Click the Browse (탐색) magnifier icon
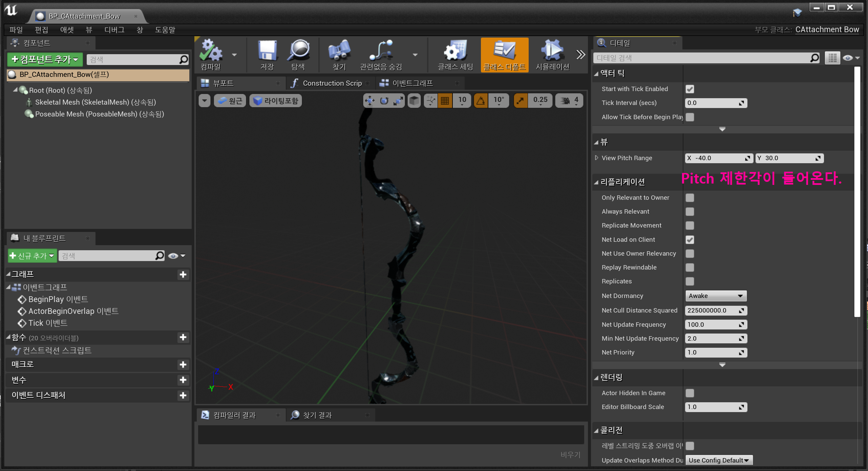The image size is (868, 471). [298, 51]
